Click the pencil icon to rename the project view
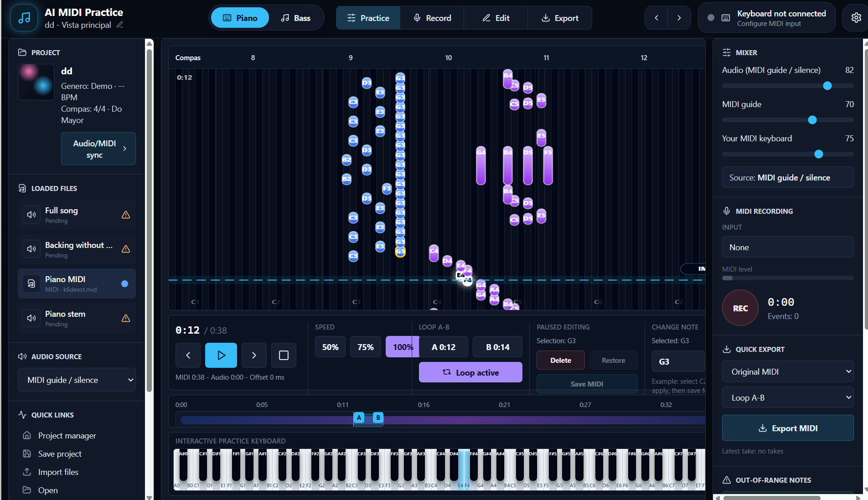Image resolution: width=868 pixels, height=500 pixels. [120, 25]
